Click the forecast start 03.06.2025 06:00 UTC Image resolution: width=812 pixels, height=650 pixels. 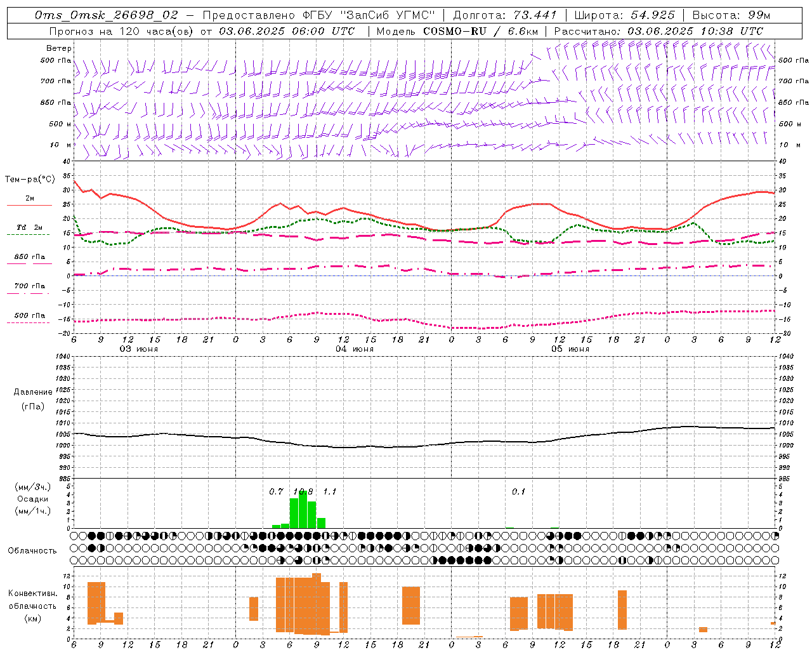coord(287,31)
